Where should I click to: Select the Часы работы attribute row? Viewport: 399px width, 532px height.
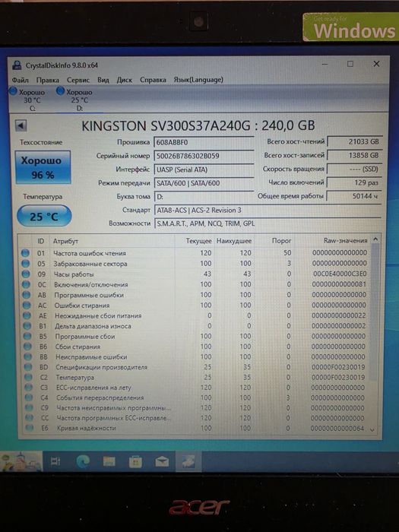[x=195, y=274]
